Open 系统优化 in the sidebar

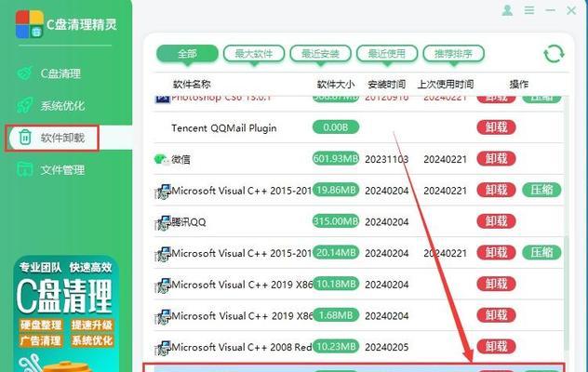(62, 106)
